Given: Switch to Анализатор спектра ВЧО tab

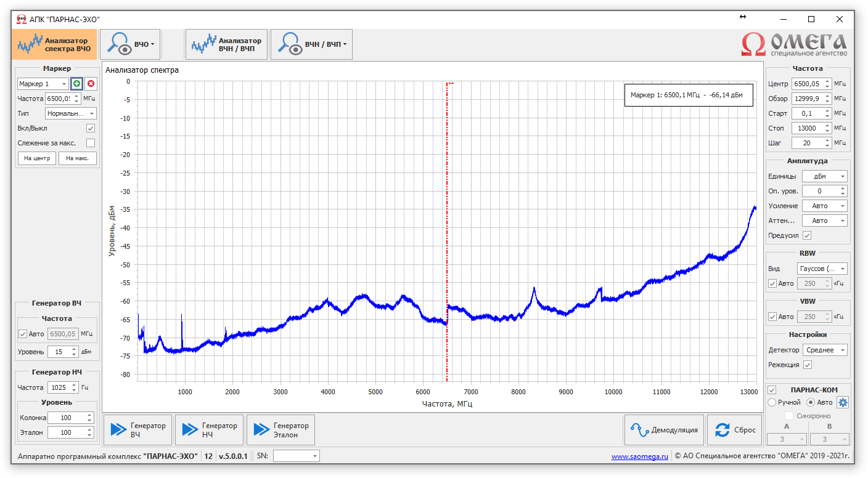Looking at the screenshot, I should point(55,44).
